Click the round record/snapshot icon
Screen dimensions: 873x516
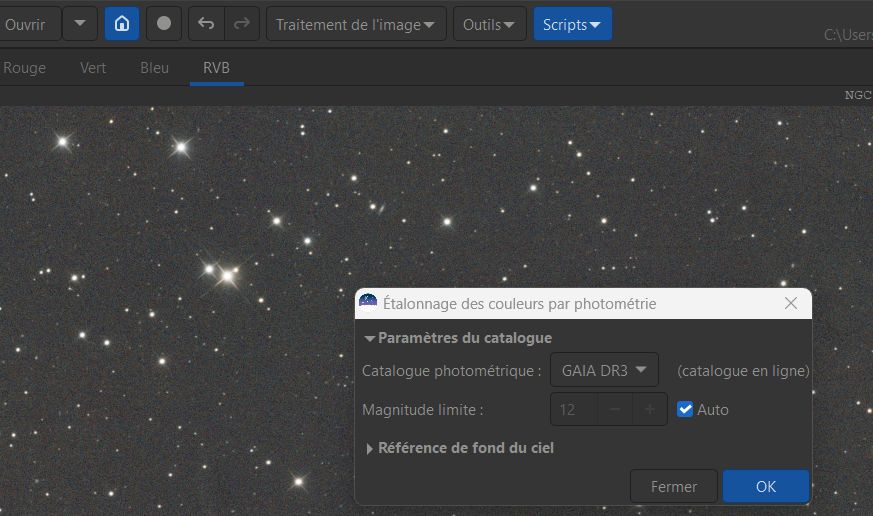pos(164,24)
